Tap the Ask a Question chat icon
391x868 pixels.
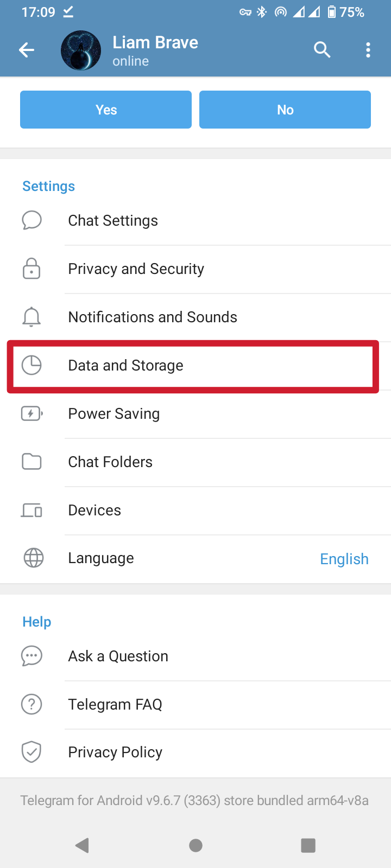31,656
